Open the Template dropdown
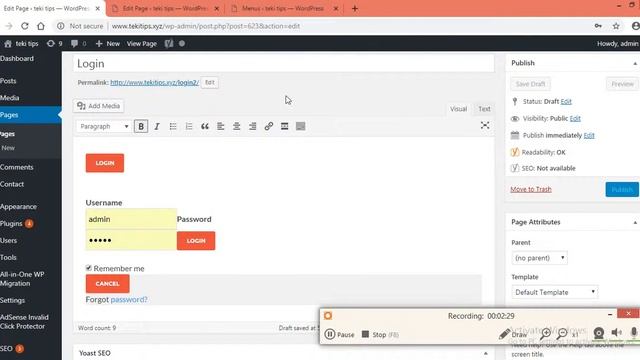 point(555,292)
